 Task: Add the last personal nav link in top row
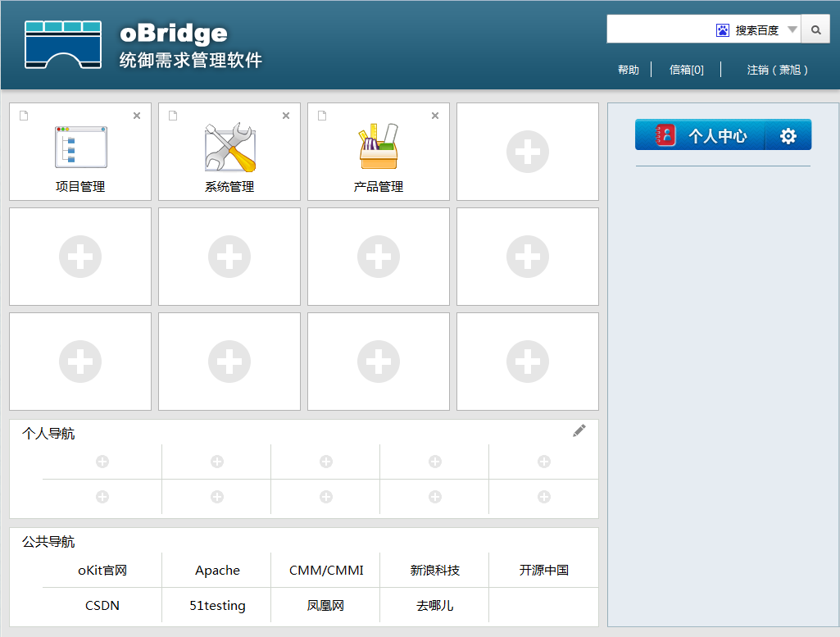(x=544, y=462)
